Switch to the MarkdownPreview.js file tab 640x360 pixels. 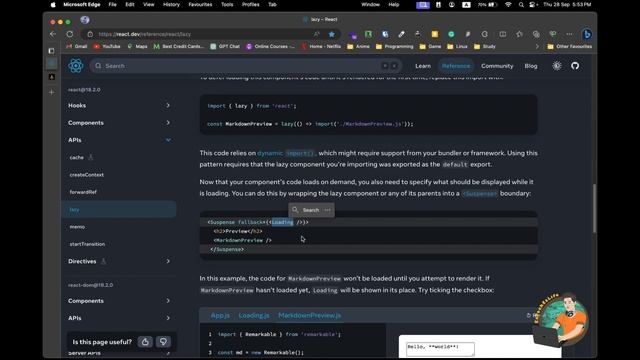tap(309, 315)
